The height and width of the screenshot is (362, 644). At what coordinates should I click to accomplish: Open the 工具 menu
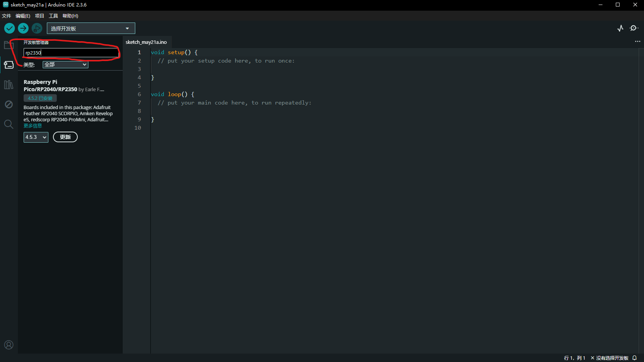[53, 16]
